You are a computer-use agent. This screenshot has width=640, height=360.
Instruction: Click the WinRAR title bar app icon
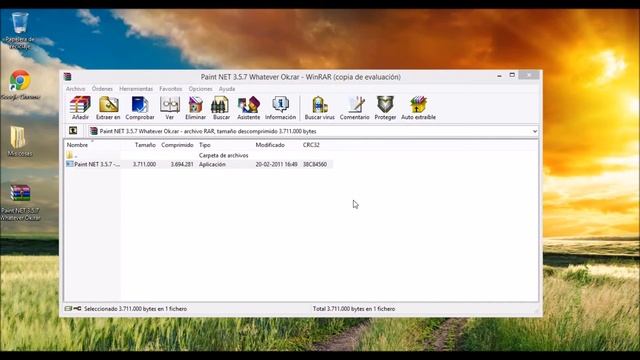point(68,76)
